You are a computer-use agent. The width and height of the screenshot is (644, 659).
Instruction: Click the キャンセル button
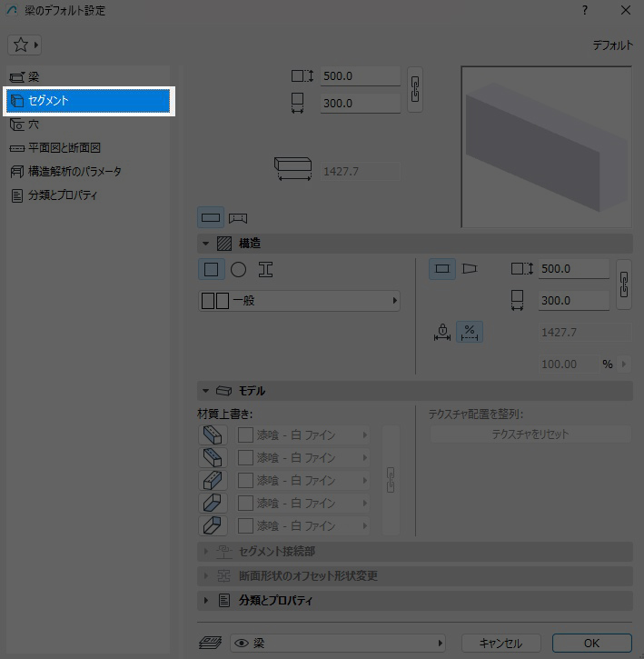(x=500, y=644)
